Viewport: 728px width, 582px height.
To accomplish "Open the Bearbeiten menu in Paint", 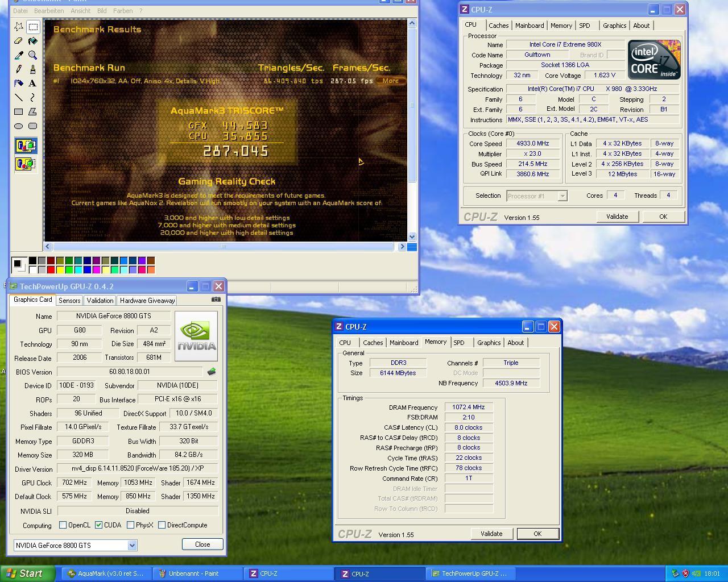I will coord(49,11).
